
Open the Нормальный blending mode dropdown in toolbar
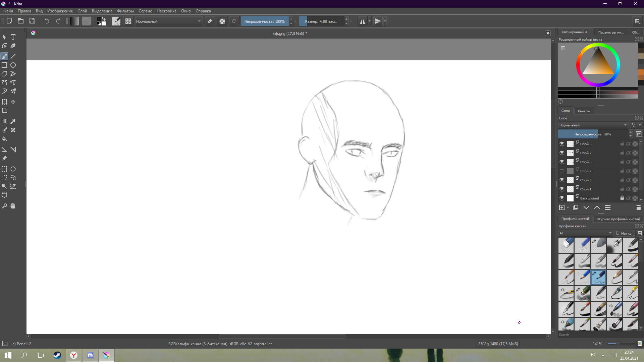pyautogui.click(x=168, y=21)
